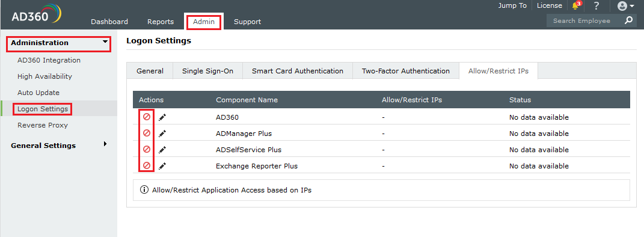Open High Availability in sidebar

(x=44, y=76)
